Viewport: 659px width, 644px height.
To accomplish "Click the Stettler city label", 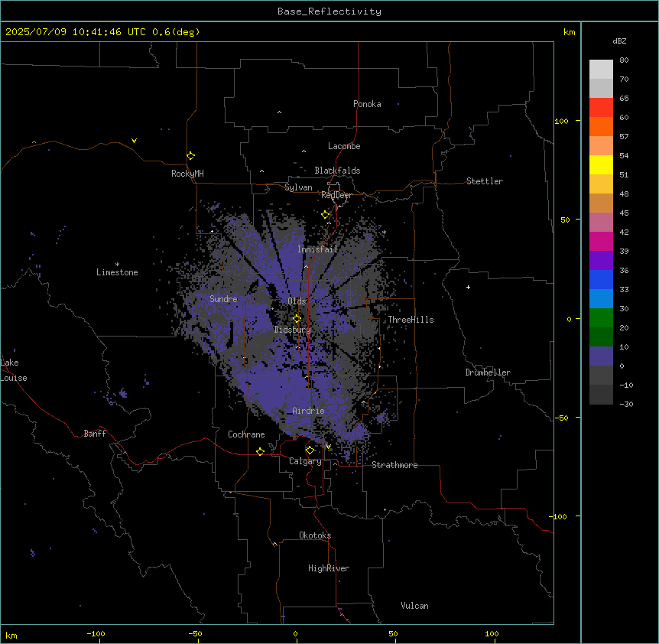I will point(484,181).
